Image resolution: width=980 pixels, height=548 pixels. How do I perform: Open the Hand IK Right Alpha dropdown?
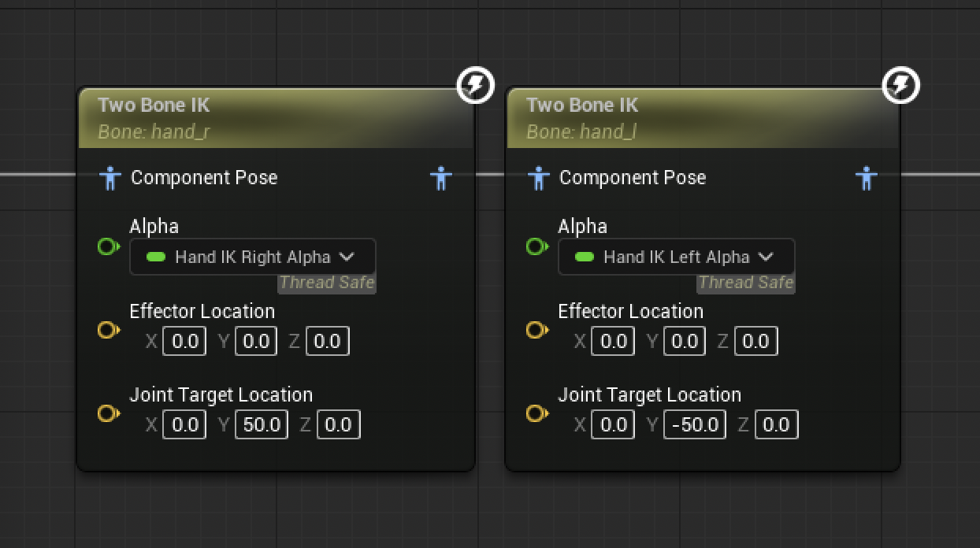(x=253, y=257)
